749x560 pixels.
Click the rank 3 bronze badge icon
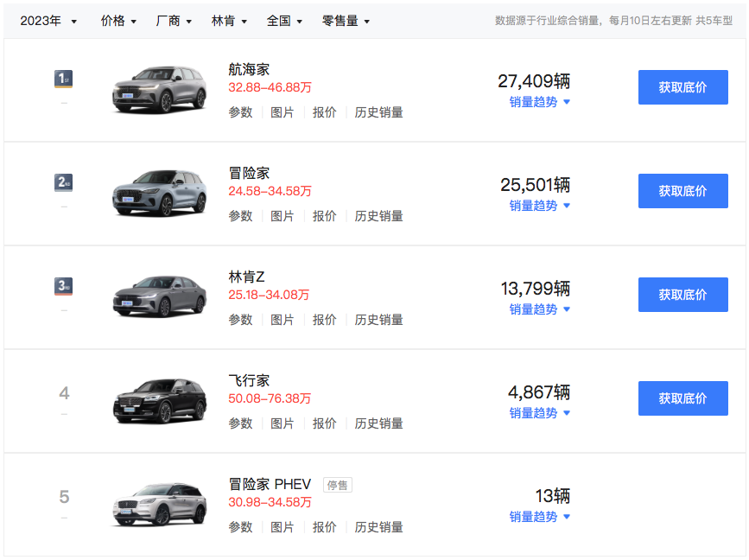pos(63,286)
